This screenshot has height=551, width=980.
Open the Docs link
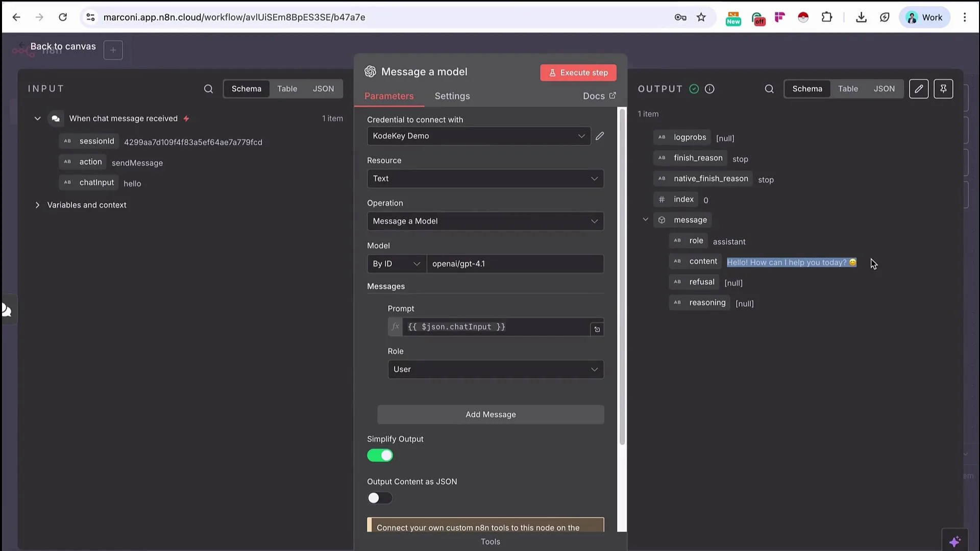[x=599, y=96]
